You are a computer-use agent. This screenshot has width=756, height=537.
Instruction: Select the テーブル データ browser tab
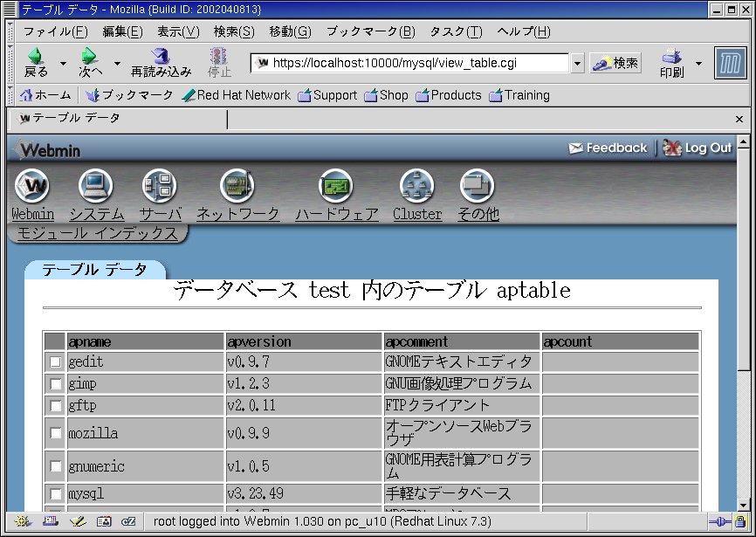click(119, 119)
